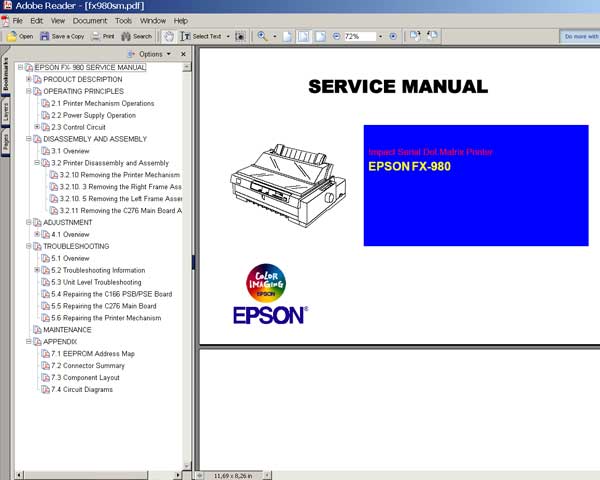Open the bookmarks Options dropdown
The width and height of the screenshot is (600, 480).
pyautogui.click(x=150, y=54)
